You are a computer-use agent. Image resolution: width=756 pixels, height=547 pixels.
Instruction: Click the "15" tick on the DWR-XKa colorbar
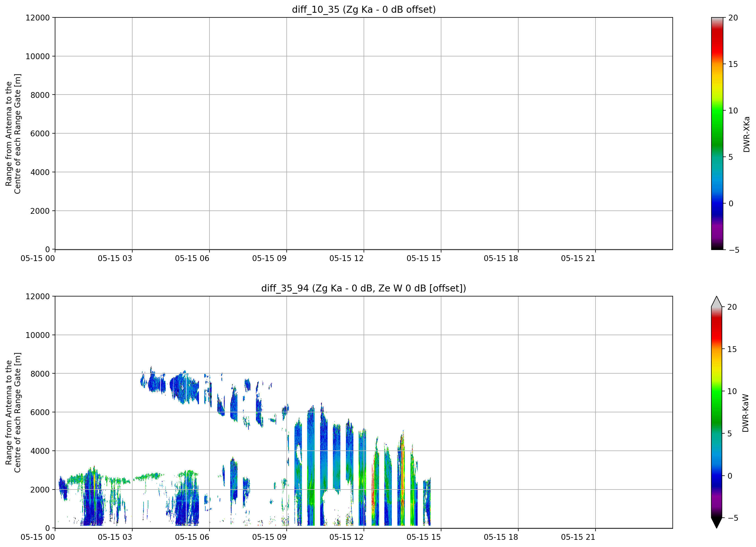pos(733,64)
